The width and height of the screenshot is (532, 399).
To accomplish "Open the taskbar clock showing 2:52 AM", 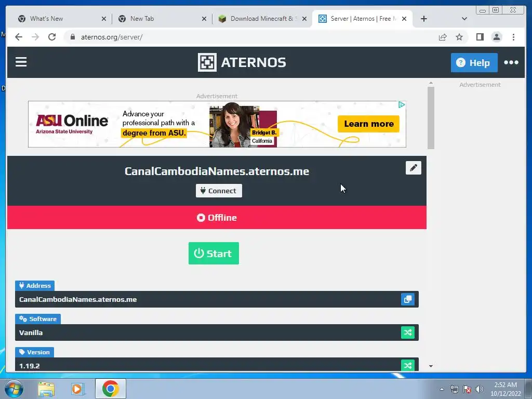I will click(506, 389).
